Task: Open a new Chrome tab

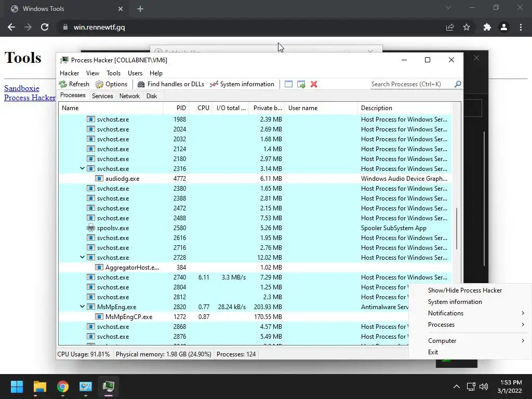Action: 140,9
